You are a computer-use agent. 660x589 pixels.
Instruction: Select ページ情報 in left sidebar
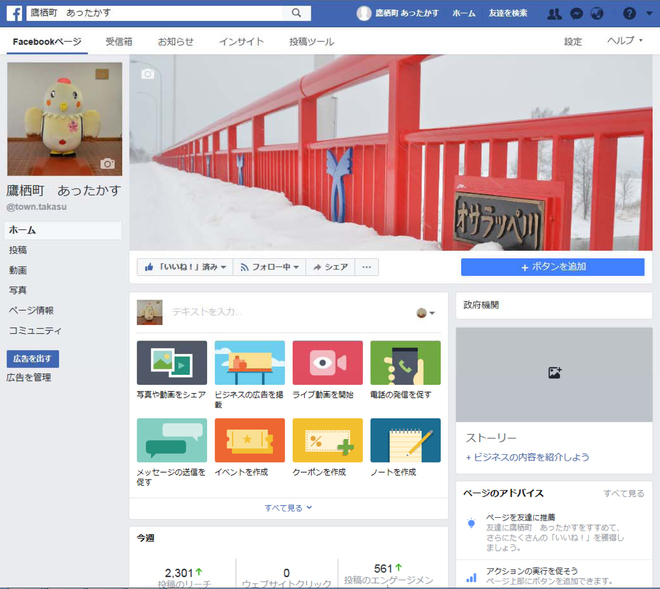[x=31, y=310]
